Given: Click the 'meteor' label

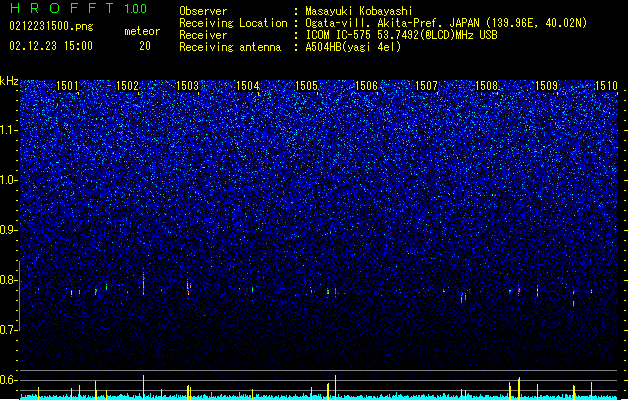Looking at the screenshot, I should (x=142, y=31).
